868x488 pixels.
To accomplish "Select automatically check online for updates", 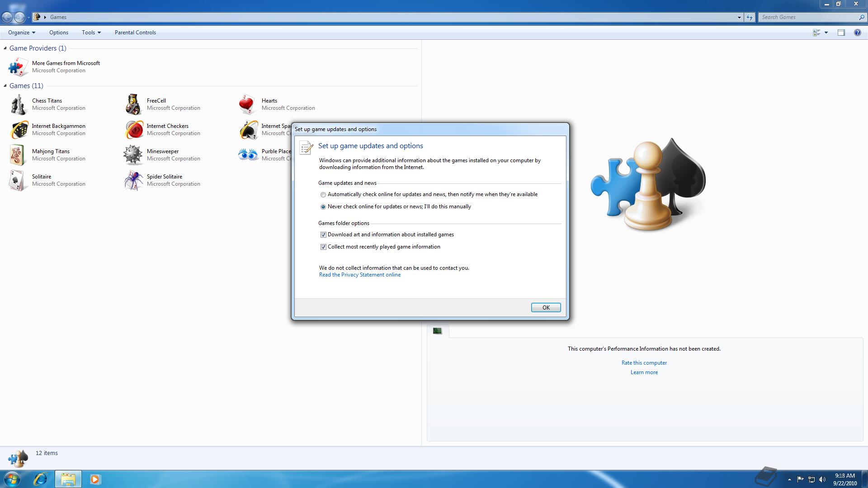I will (323, 195).
